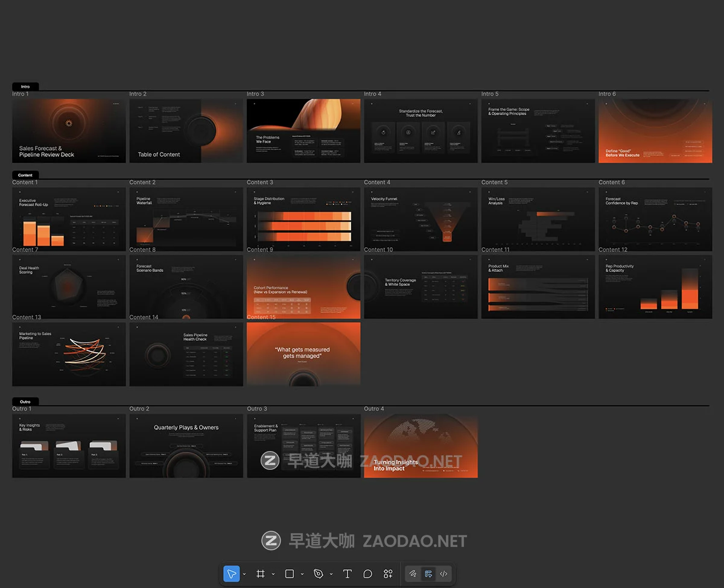Expand the Move tool dropdown arrow

(x=244, y=574)
